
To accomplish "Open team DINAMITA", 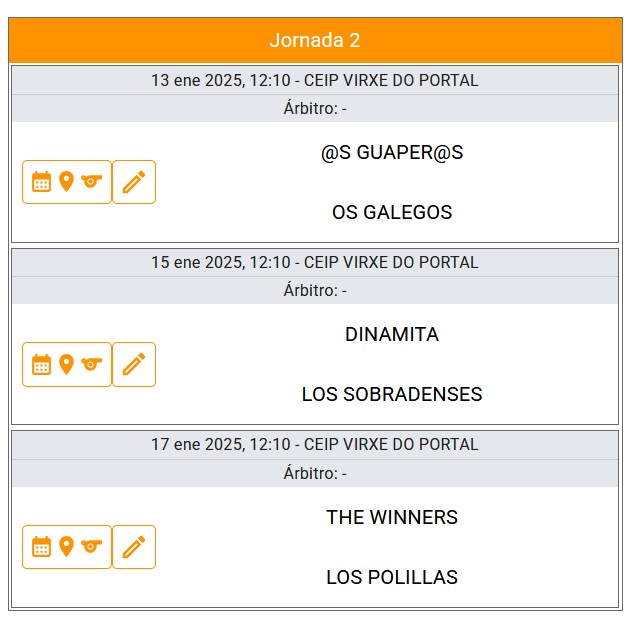I will 392,335.
